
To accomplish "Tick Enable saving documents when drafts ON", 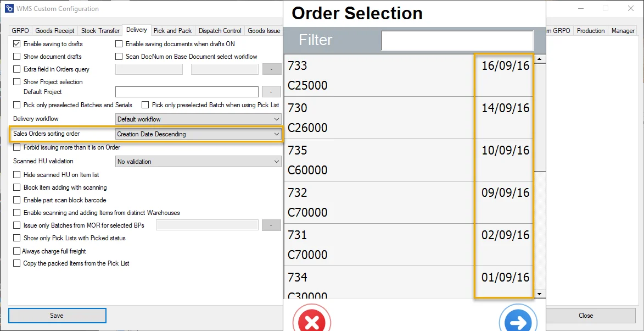I will pyautogui.click(x=119, y=43).
